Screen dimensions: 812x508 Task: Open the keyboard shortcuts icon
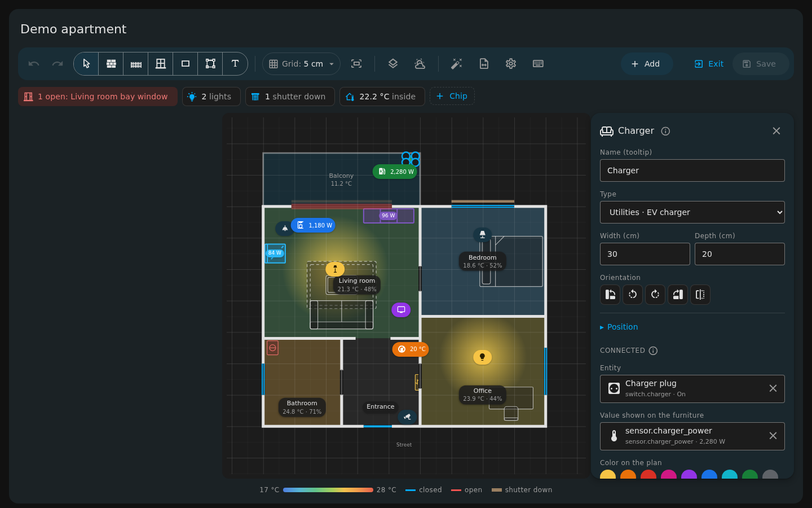[x=538, y=64]
